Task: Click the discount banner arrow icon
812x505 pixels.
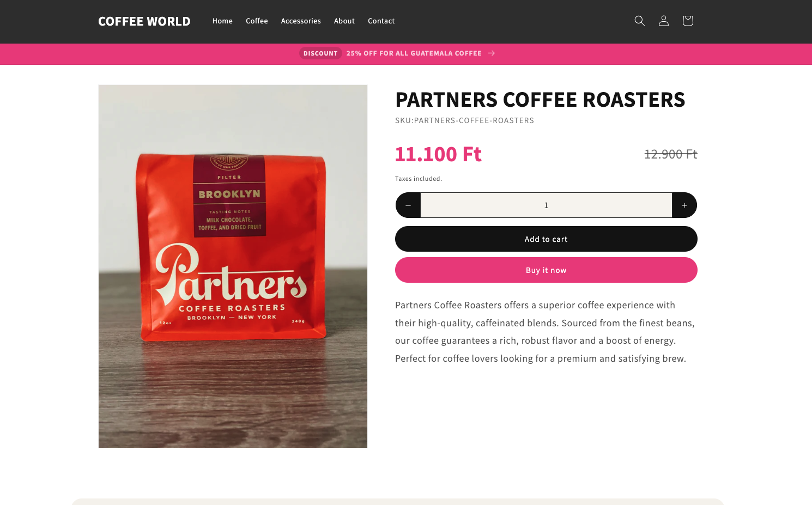Action: coord(492,53)
